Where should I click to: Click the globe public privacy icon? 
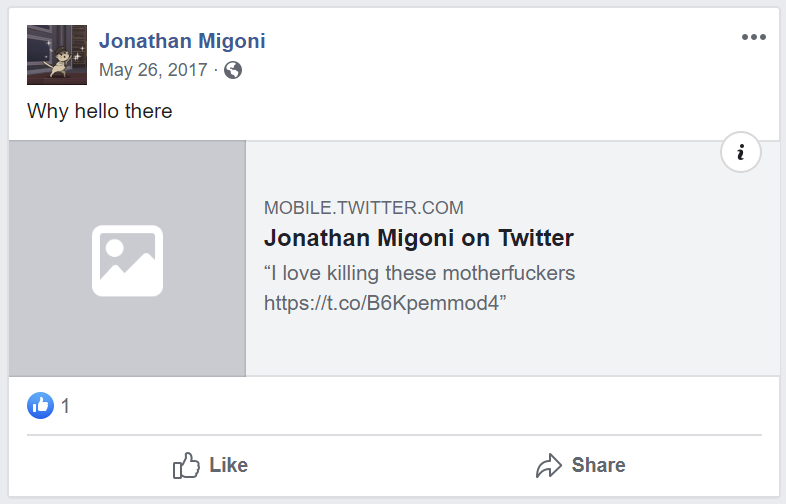pyautogui.click(x=233, y=70)
